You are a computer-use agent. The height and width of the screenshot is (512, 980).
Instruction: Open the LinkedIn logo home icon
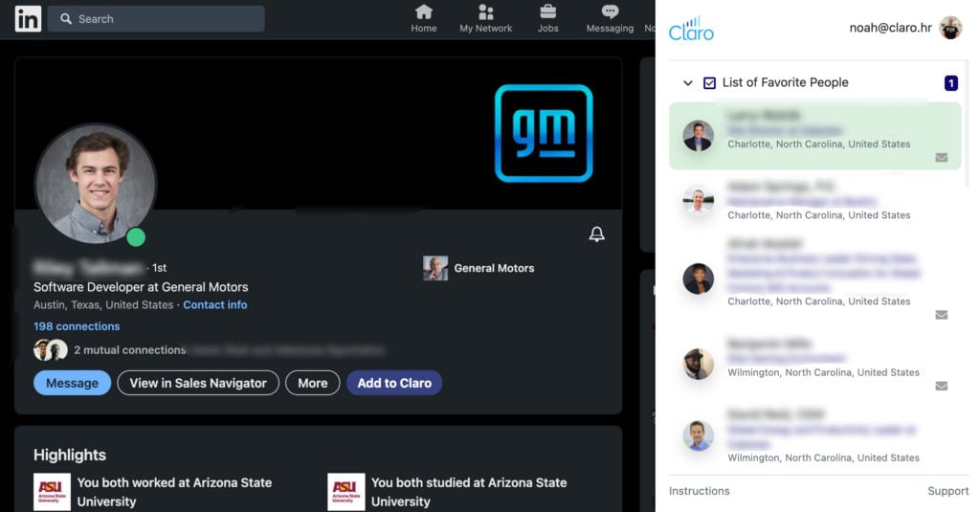(x=28, y=19)
